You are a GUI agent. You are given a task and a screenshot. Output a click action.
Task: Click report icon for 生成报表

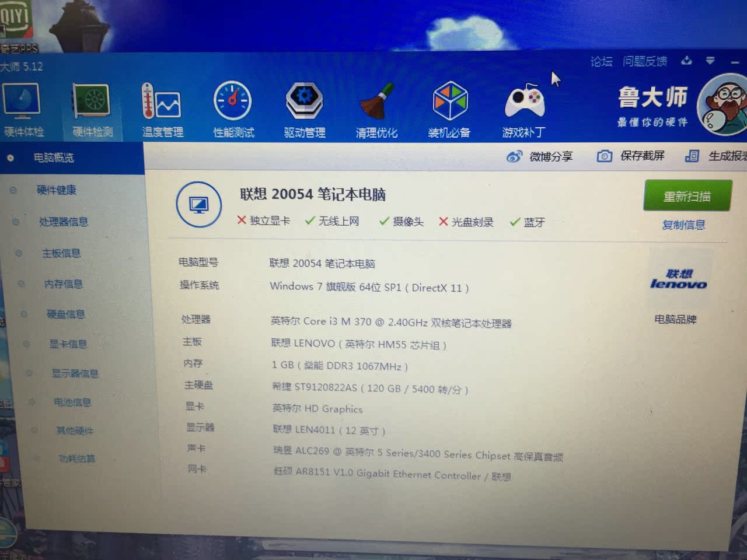(x=692, y=156)
